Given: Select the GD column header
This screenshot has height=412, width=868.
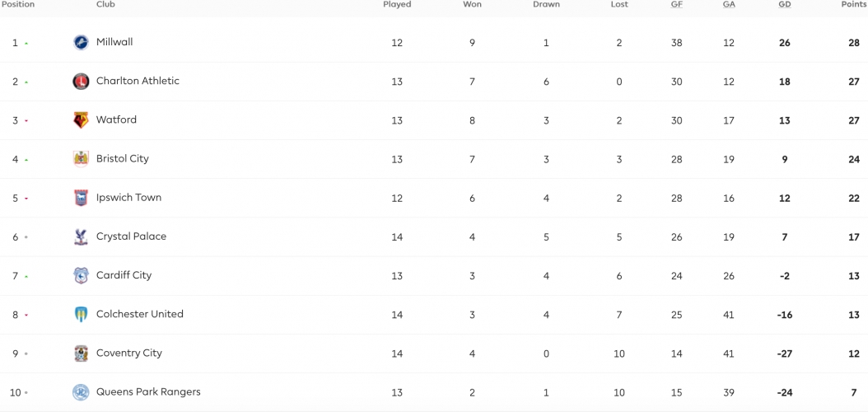Looking at the screenshot, I should tap(784, 4).
